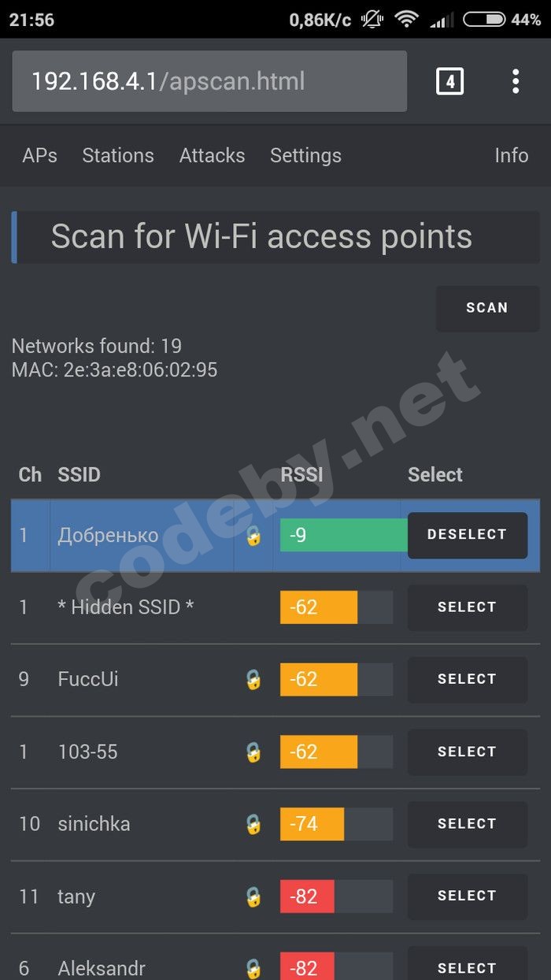The height and width of the screenshot is (980, 551).
Task: Select the sinichka network
Action: [x=467, y=824]
